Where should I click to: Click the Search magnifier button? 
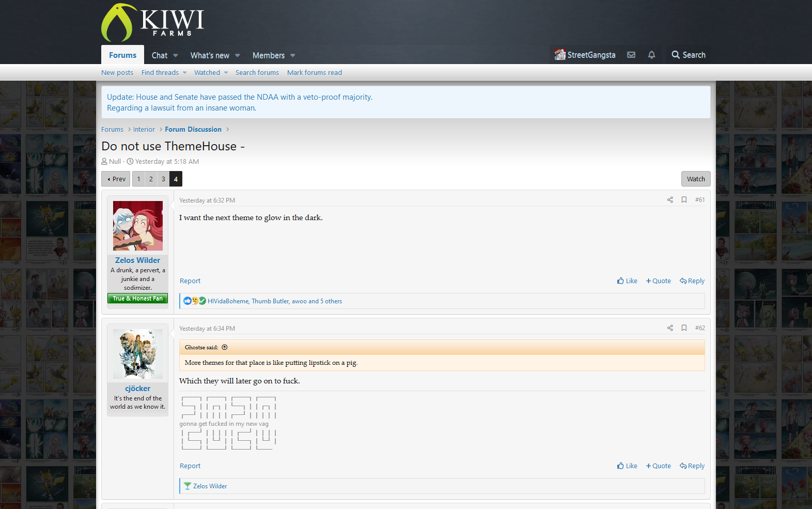click(688, 55)
